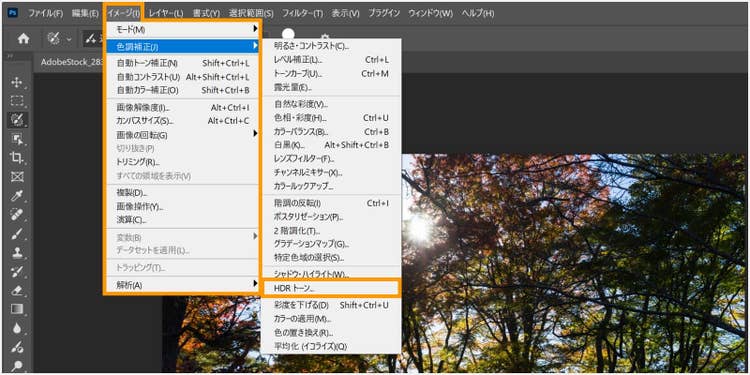Choose カラーバランス(B)
The width and height of the screenshot is (750, 375).
pyautogui.click(x=331, y=132)
